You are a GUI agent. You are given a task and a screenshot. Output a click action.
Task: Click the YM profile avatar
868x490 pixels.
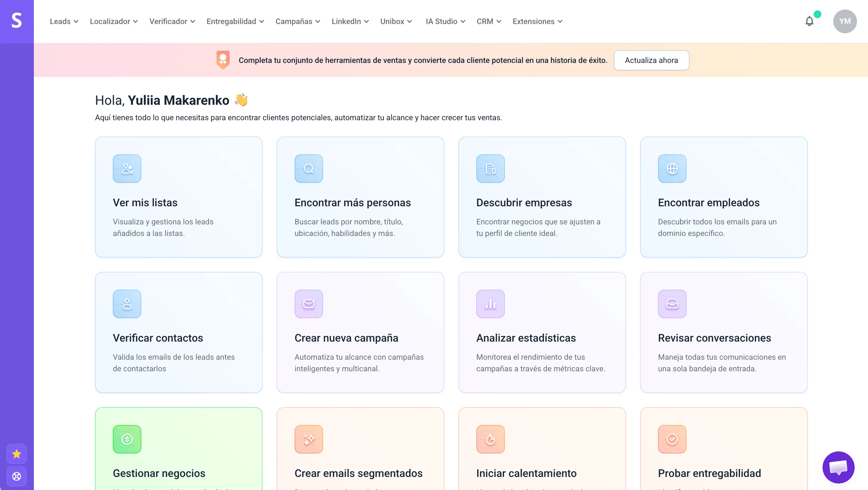tap(845, 21)
